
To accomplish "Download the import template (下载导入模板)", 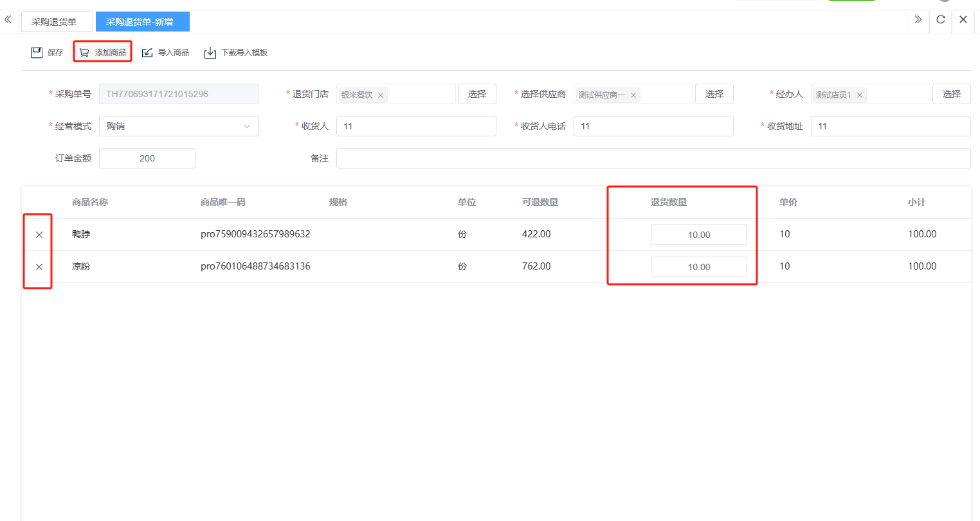I will pyautogui.click(x=210, y=53).
